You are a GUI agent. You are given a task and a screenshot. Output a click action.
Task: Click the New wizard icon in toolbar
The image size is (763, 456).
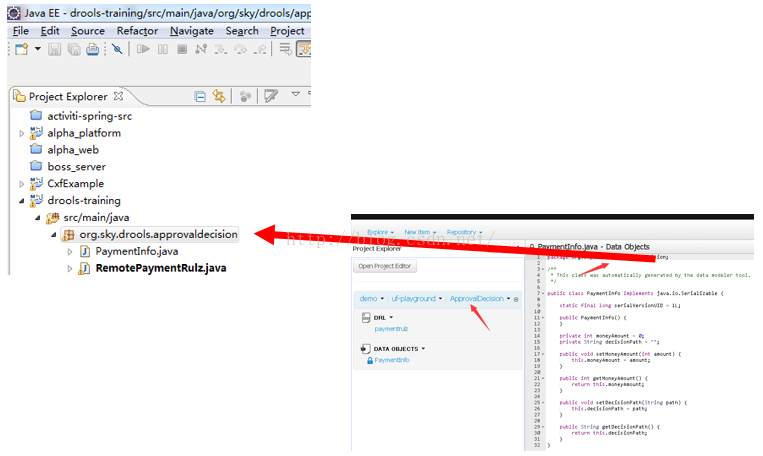coord(21,49)
